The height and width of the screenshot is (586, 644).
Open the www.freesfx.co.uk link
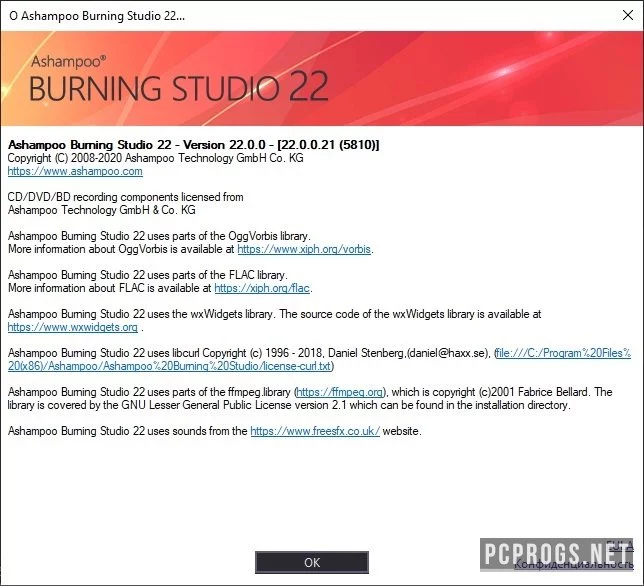coord(315,431)
